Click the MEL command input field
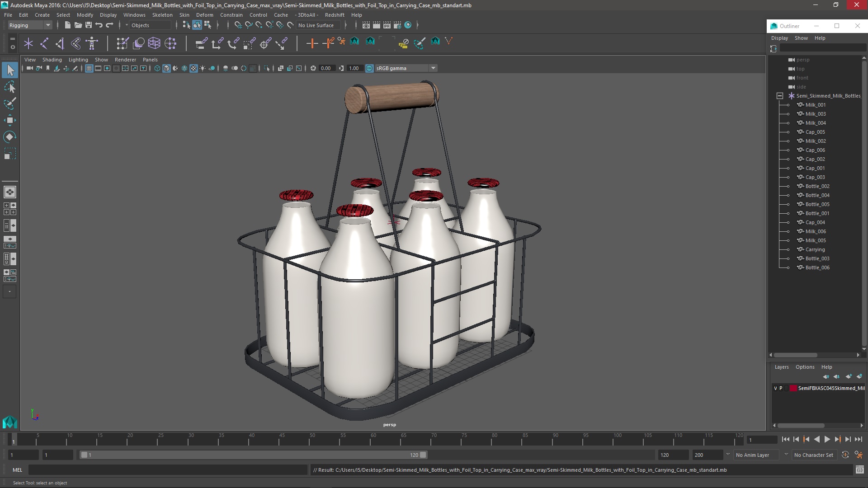This screenshot has height=488, width=868. pyautogui.click(x=168, y=470)
